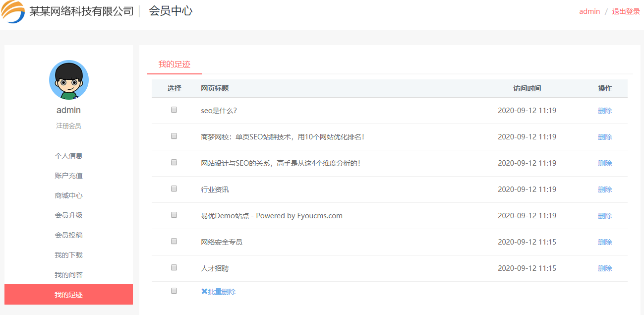Screen dimensions: 644x315
Task: Check the 网络安全专员 row checkbox
Action: click(x=174, y=241)
